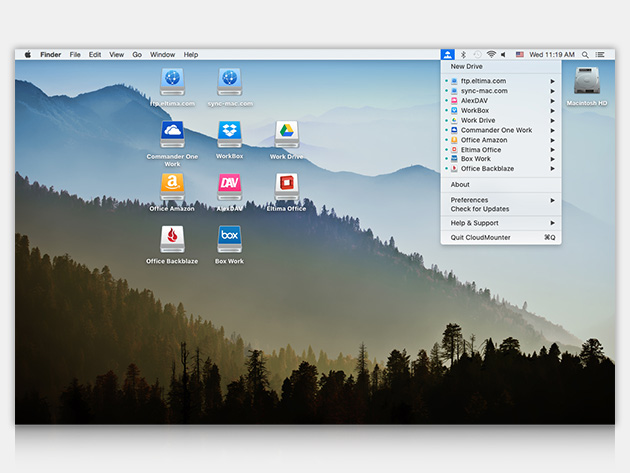Click 'Help & Support' text in the menu
Viewport: 630px width, 473px height.
(475, 223)
